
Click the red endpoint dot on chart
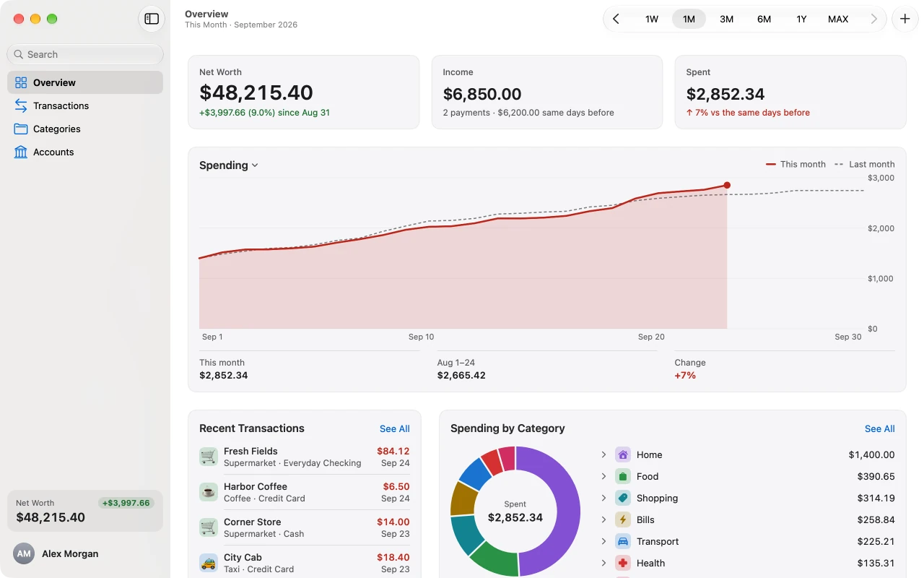(727, 185)
